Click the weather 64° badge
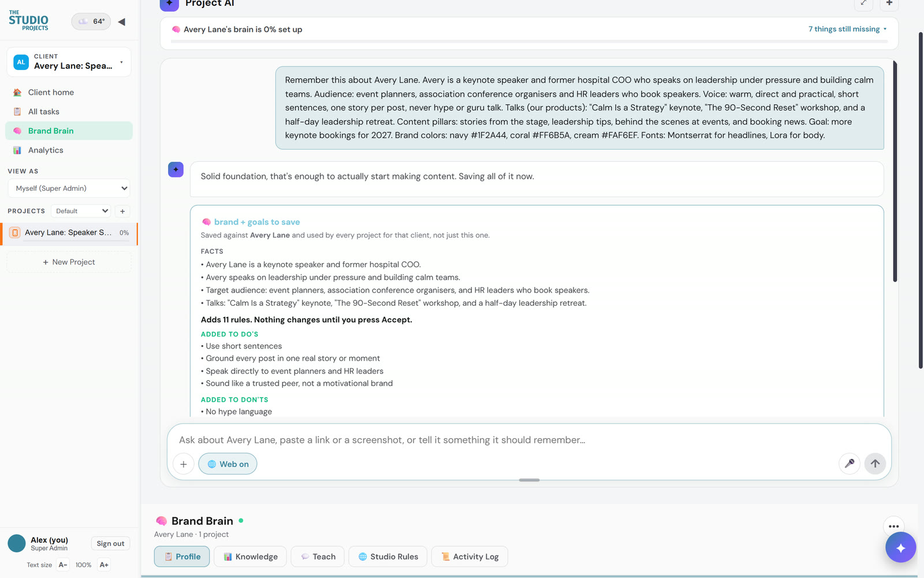 click(91, 21)
